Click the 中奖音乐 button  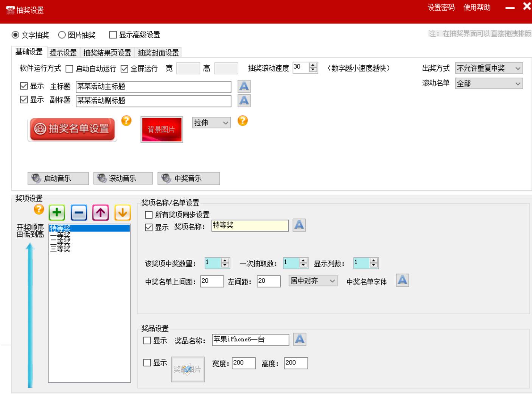(188, 178)
